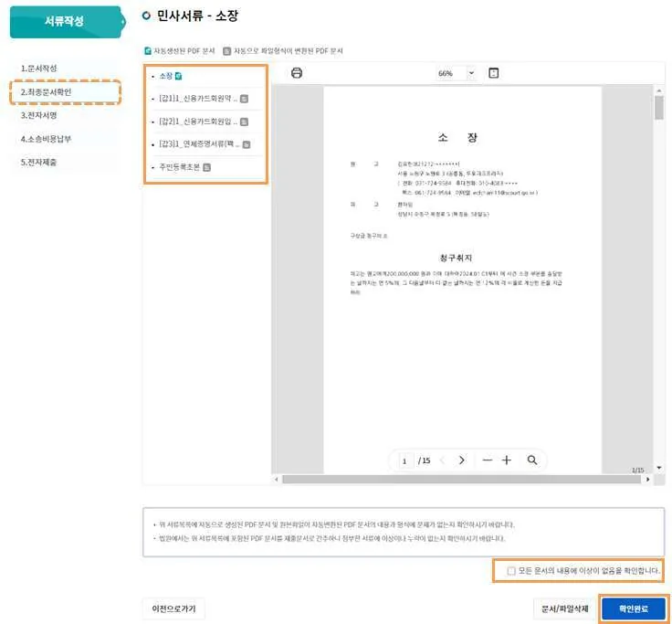672x624 pixels.
Task: Click the converted-PDF icon beside 주민등록초본
Action: [206, 167]
